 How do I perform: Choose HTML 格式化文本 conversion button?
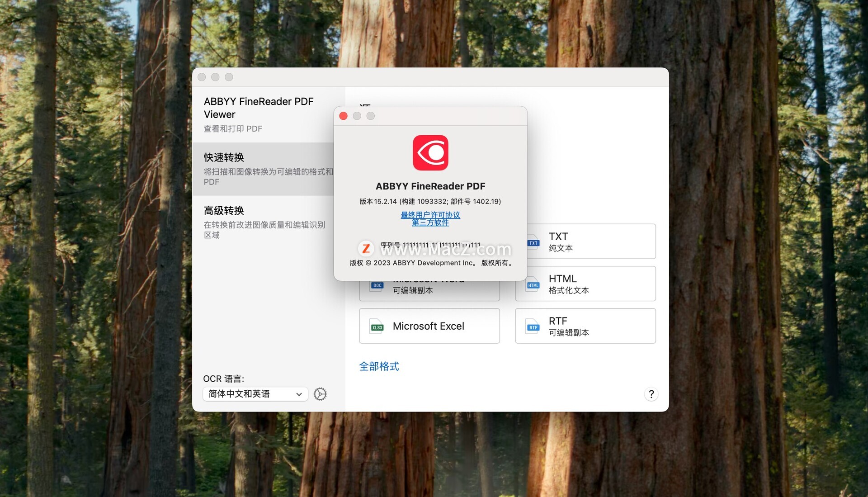[585, 284]
